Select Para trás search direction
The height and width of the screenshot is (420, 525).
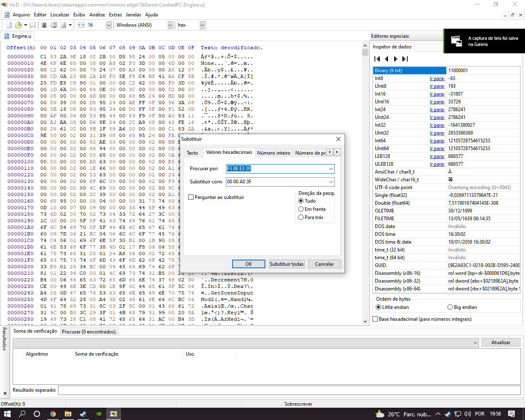301,217
